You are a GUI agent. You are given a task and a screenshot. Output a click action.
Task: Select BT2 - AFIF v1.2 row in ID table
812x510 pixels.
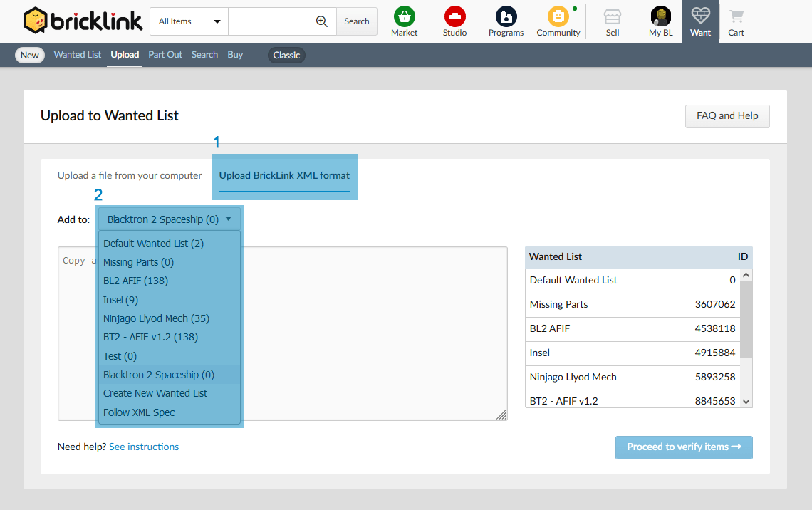(633, 400)
